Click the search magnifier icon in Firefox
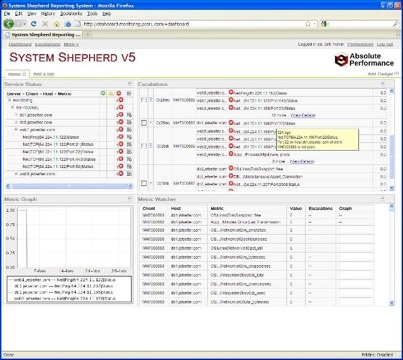403x360 pixels. tap(396, 24)
